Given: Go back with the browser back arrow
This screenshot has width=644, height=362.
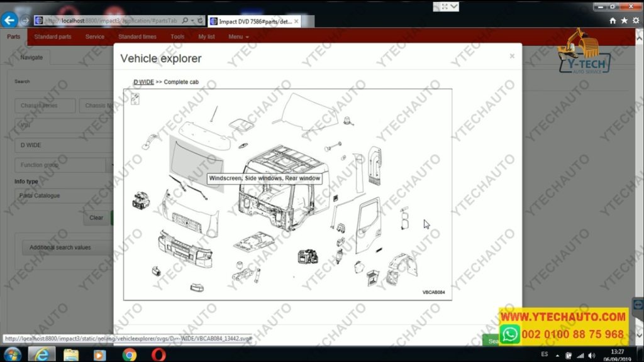Looking at the screenshot, I should 9,20.
